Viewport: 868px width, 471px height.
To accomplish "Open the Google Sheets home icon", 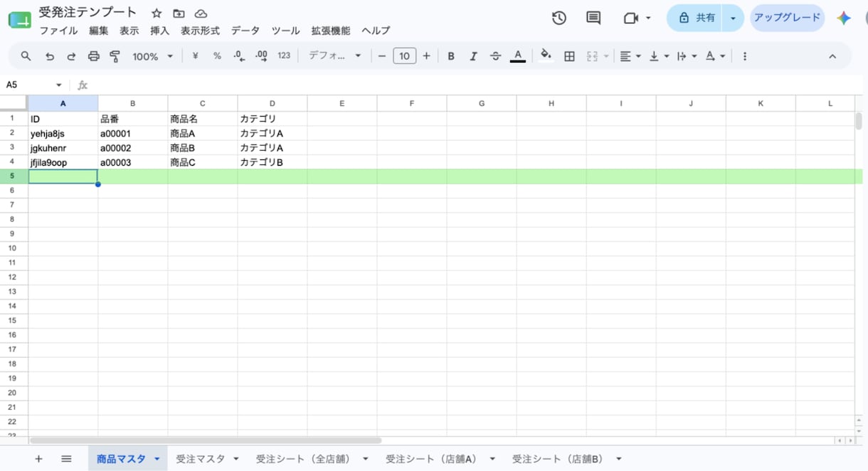I will 19,20.
